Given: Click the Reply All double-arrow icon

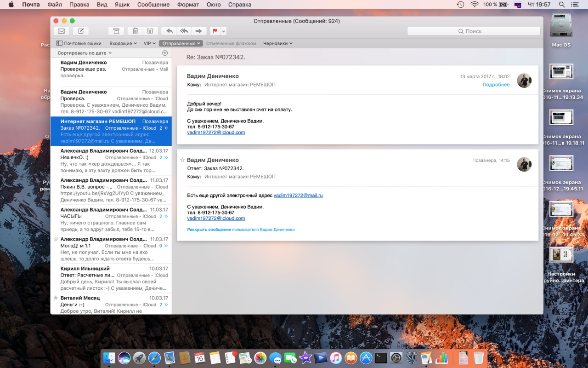Looking at the screenshot, I should (184, 31).
